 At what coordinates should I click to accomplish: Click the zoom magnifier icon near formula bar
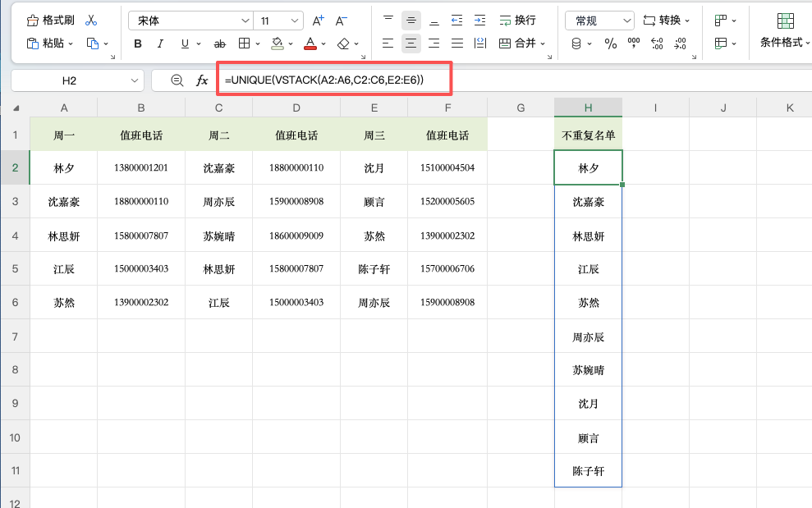point(177,80)
